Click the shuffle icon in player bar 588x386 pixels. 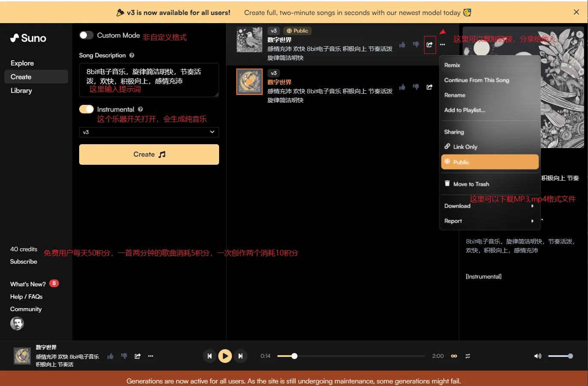[x=468, y=356]
